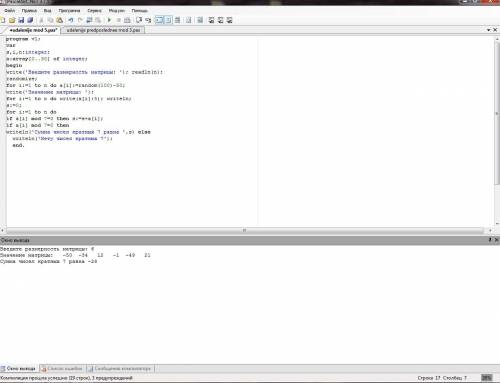Open the Правка menu
The image size is (500, 383).
click(29, 11)
